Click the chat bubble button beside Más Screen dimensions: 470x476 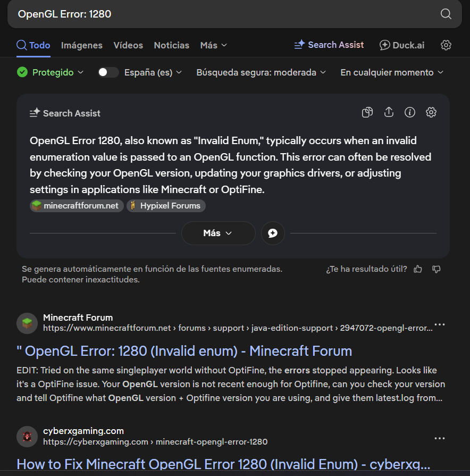pos(273,233)
